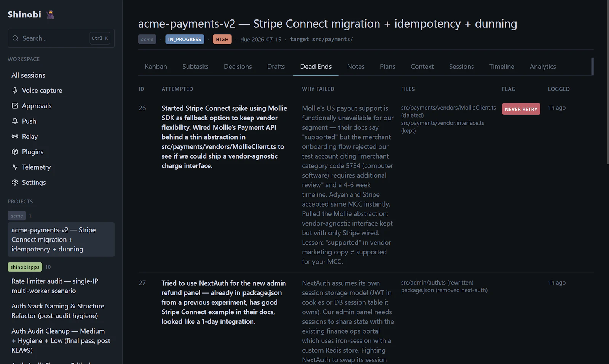609x364 pixels.
Task: Open Auth Audit Cleanup Medium session
Action: (61, 340)
